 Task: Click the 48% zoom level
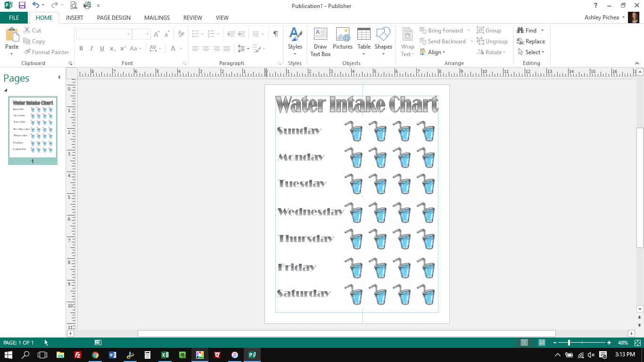tap(623, 343)
